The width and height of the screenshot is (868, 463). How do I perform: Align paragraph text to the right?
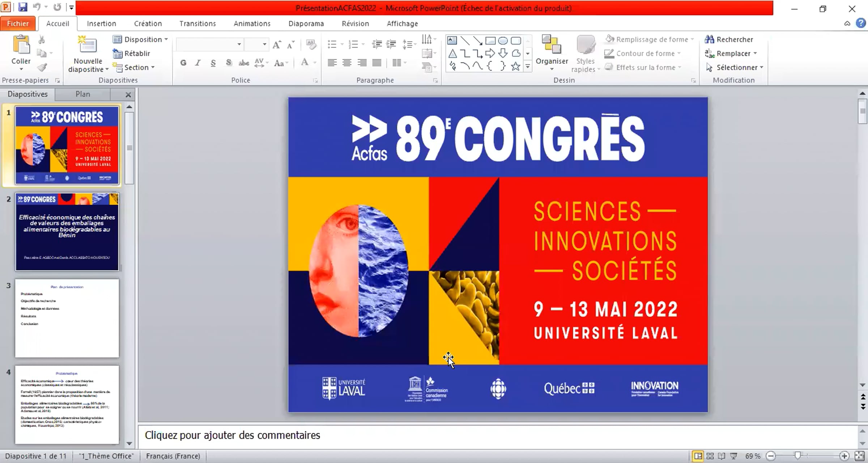(362, 63)
